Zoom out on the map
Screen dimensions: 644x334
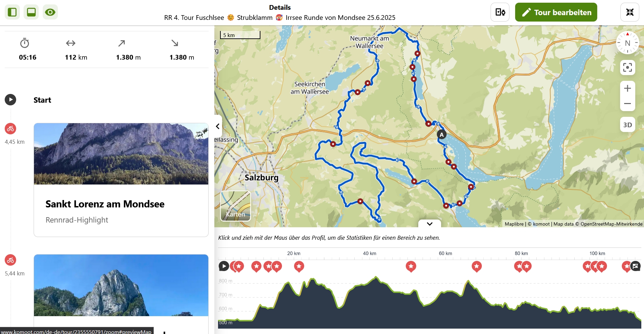[627, 104]
